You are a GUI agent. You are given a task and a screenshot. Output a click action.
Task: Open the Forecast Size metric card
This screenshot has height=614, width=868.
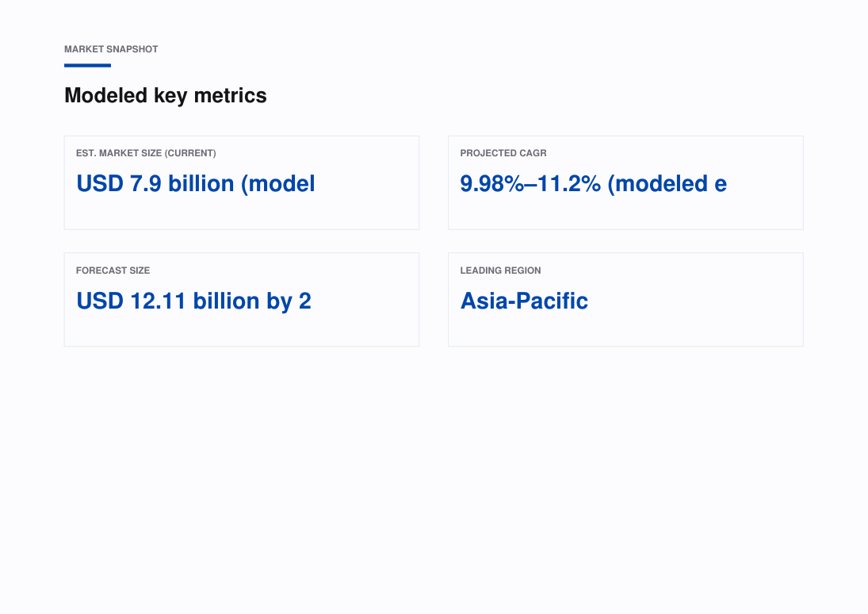click(241, 300)
